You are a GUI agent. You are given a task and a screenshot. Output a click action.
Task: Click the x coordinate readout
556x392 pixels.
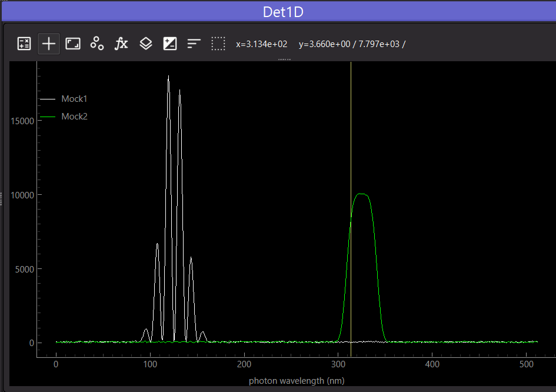(262, 44)
